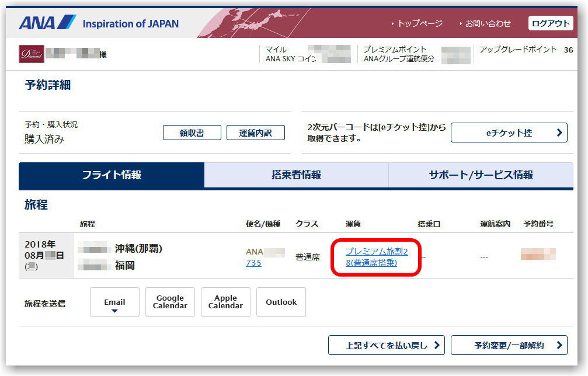The height and width of the screenshot is (376, 588).
Task: Click the Diamond member status badge
Action: click(x=32, y=54)
